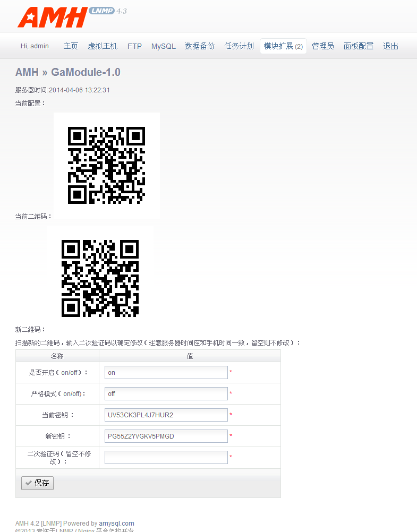This screenshot has width=417, height=532.
Task: Click the upper QR code image
Action: pyautogui.click(x=106, y=165)
